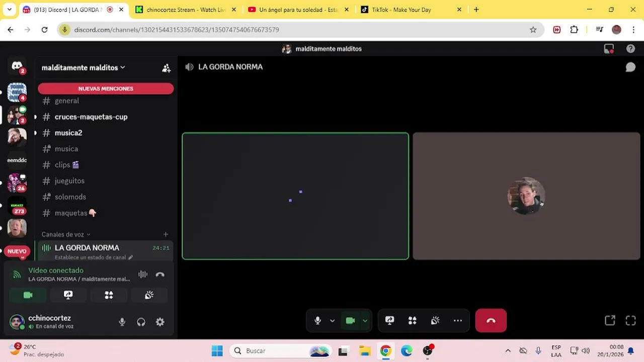Enter full screen call view
The width and height of the screenshot is (644, 362).
(630, 320)
